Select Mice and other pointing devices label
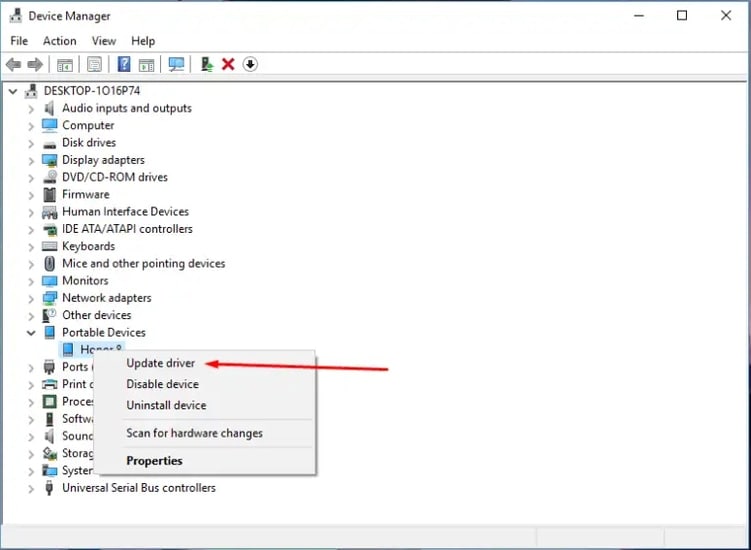751x550 pixels. (x=144, y=264)
